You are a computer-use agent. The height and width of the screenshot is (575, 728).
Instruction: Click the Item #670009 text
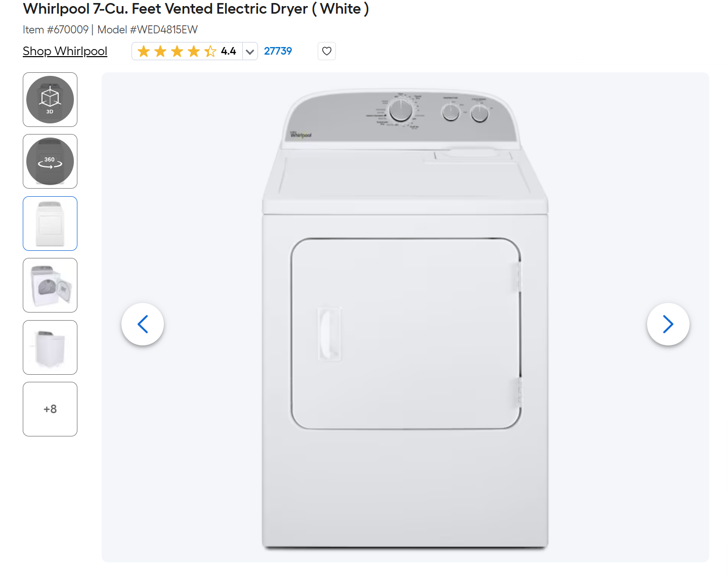click(56, 30)
